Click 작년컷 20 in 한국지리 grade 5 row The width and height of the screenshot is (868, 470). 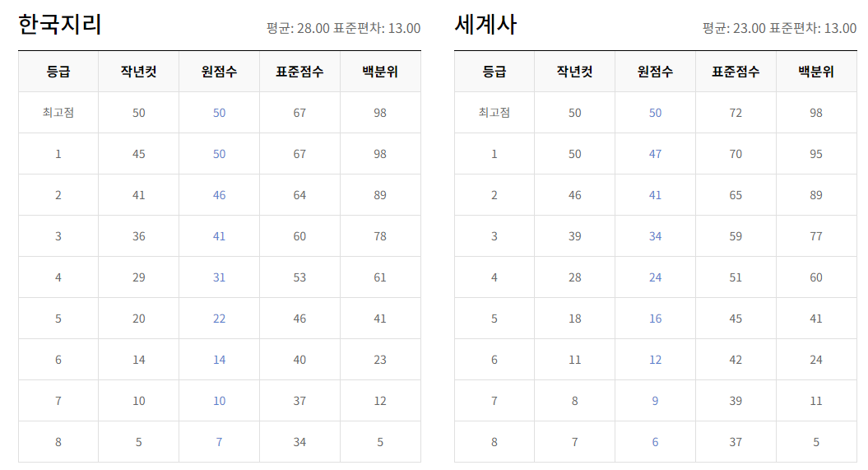coord(139,319)
